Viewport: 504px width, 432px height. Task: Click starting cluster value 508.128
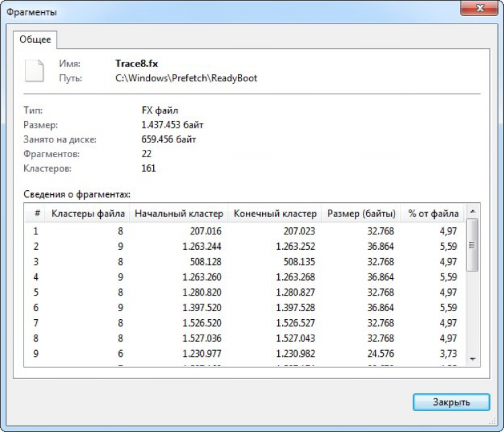pos(206,261)
